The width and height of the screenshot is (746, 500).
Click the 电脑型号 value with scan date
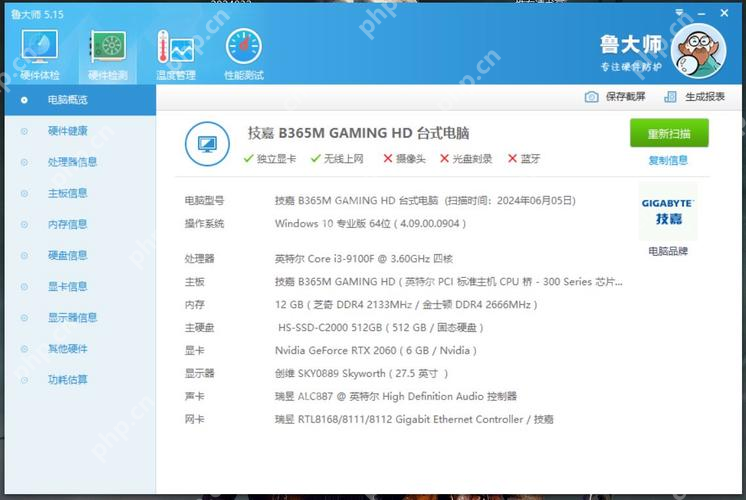[x=425, y=201]
